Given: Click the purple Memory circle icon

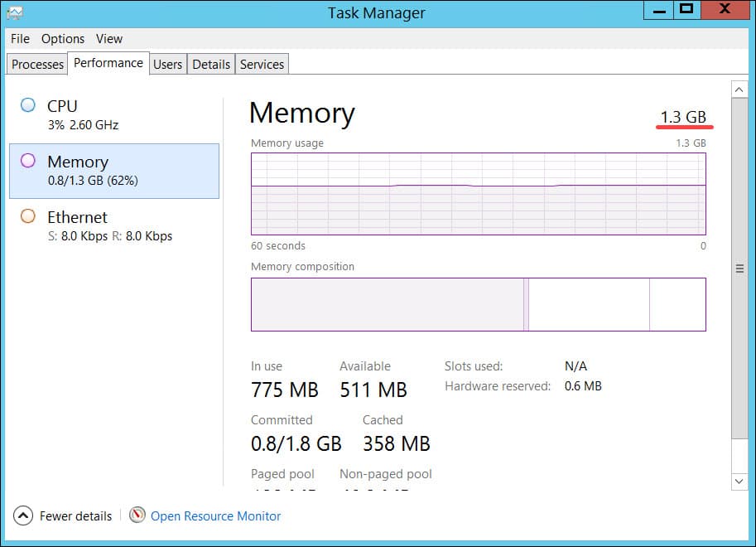Looking at the screenshot, I should click(x=28, y=161).
